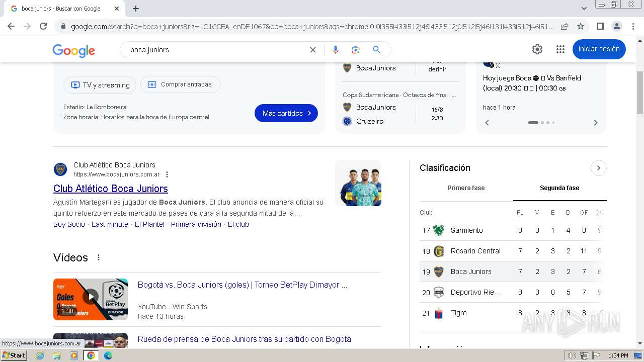This screenshot has width=644, height=362.
Task: Click the Iniciar sesión button
Action: pyautogui.click(x=599, y=49)
